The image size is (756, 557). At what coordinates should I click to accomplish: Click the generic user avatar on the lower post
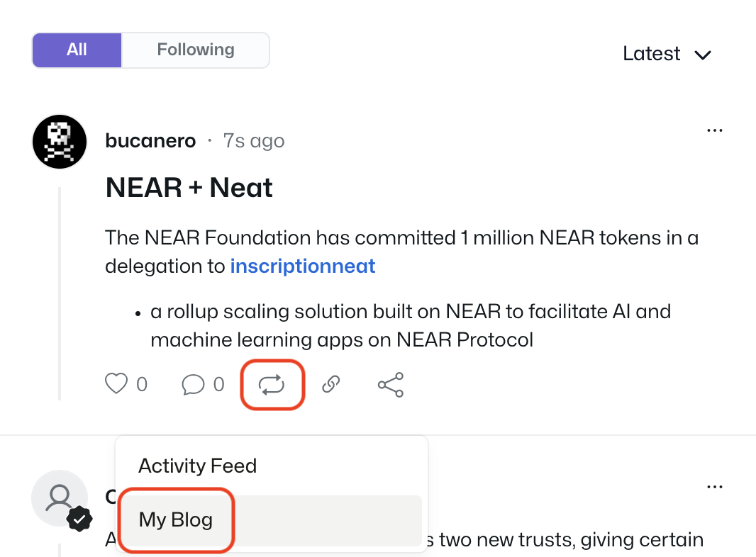(x=60, y=497)
